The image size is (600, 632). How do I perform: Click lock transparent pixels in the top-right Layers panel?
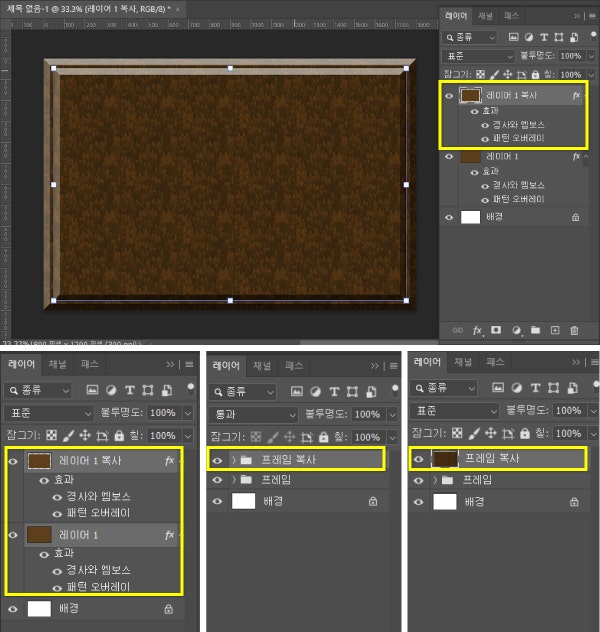pos(480,74)
